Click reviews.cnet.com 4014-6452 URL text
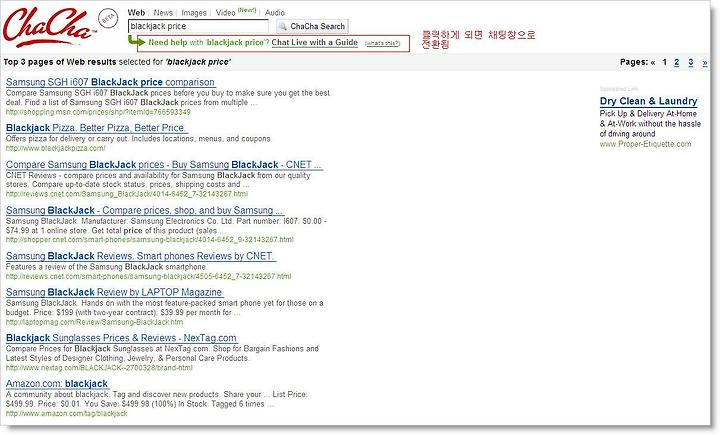720x435 pixels. click(127, 194)
